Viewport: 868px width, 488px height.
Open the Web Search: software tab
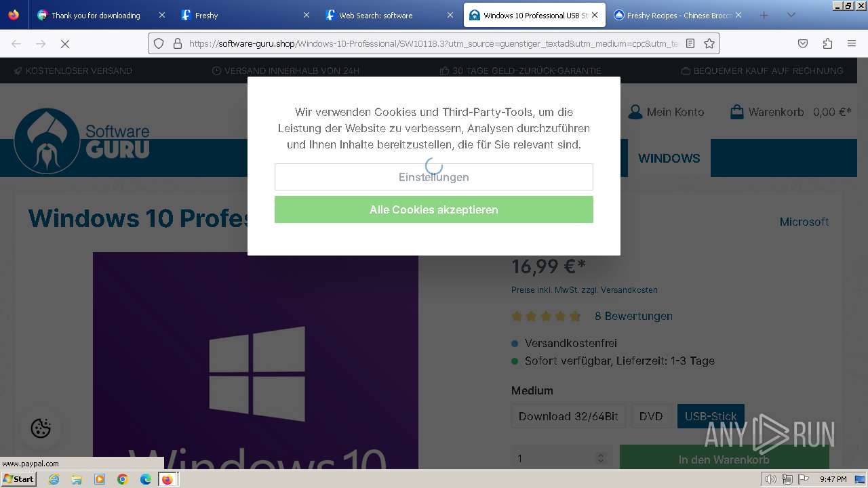click(x=388, y=15)
